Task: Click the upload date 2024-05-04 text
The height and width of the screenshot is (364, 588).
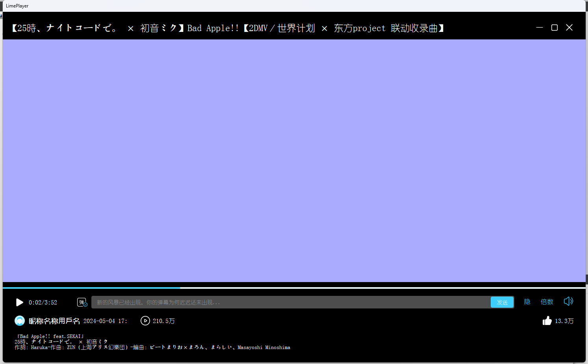Action: (105, 321)
